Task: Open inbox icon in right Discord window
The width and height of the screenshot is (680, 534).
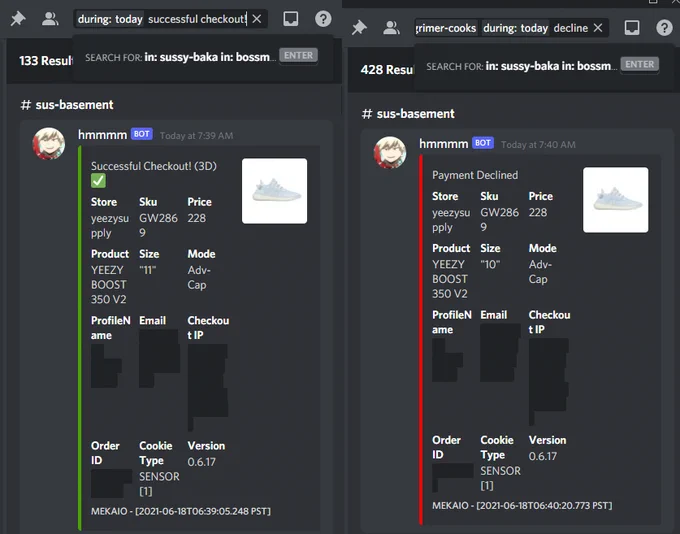Action: 632,28
